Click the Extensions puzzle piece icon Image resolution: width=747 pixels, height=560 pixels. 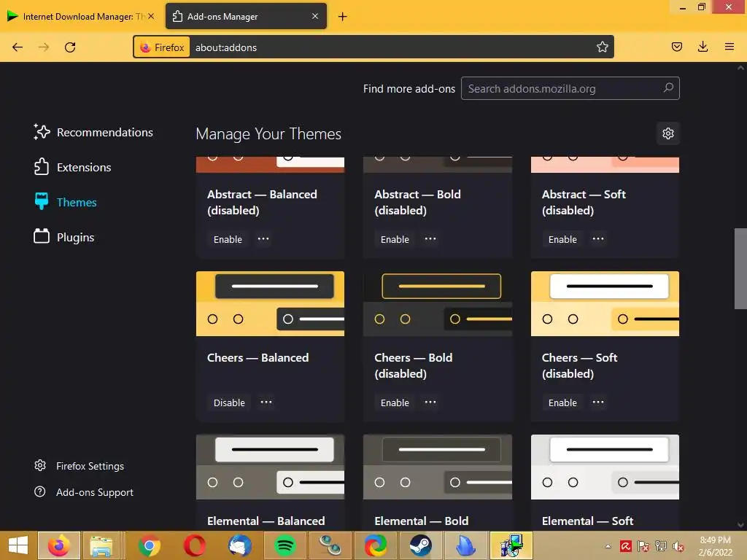point(42,167)
